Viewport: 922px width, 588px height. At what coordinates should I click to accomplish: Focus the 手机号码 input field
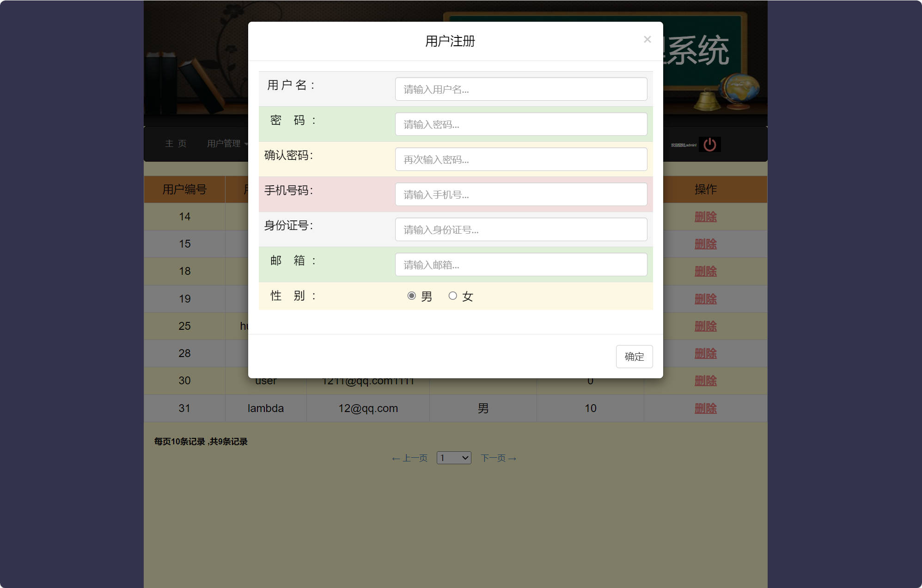click(x=521, y=194)
